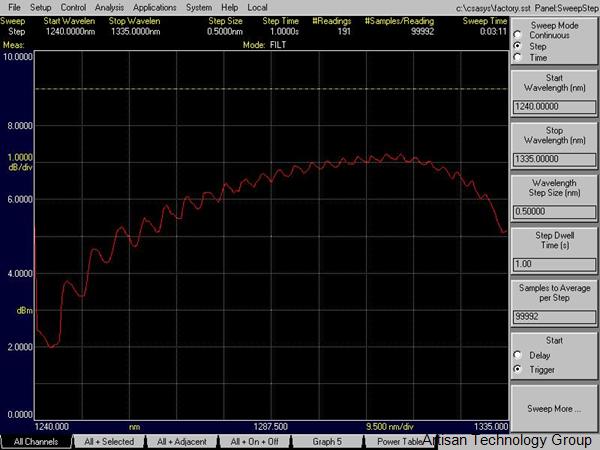Open the Control menu

pyautogui.click(x=73, y=7)
